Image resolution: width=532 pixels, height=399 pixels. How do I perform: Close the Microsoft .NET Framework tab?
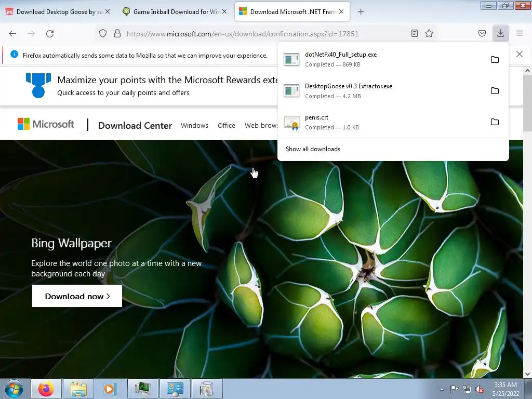click(x=341, y=11)
